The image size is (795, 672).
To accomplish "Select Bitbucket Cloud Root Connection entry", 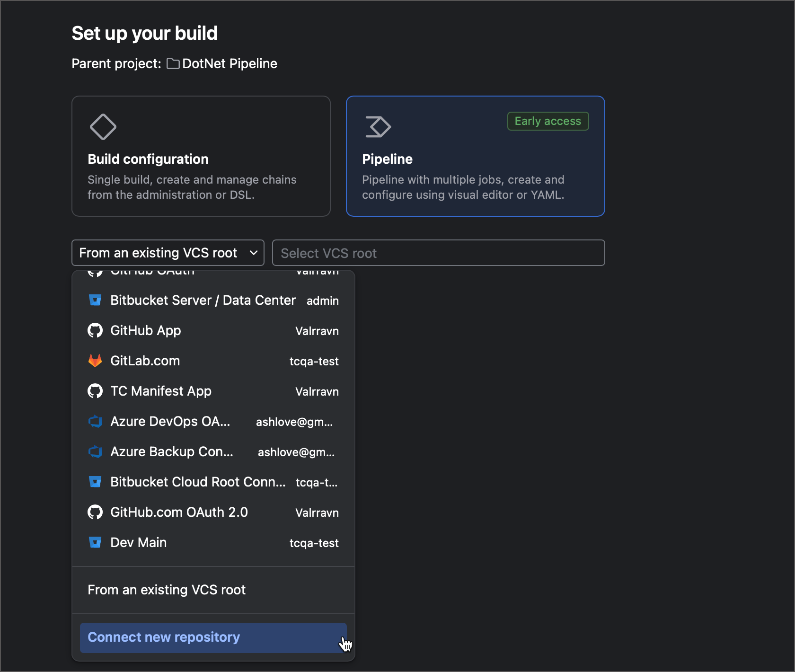I will tap(197, 482).
